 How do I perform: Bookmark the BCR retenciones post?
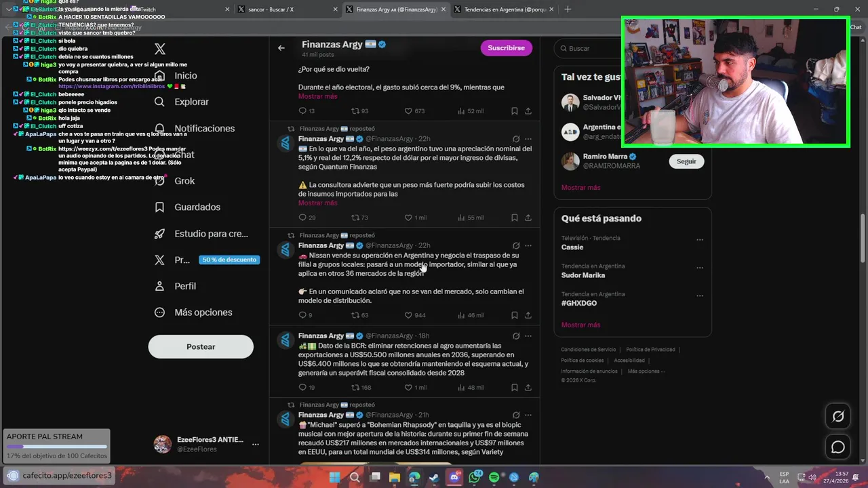[x=514, y=388]
